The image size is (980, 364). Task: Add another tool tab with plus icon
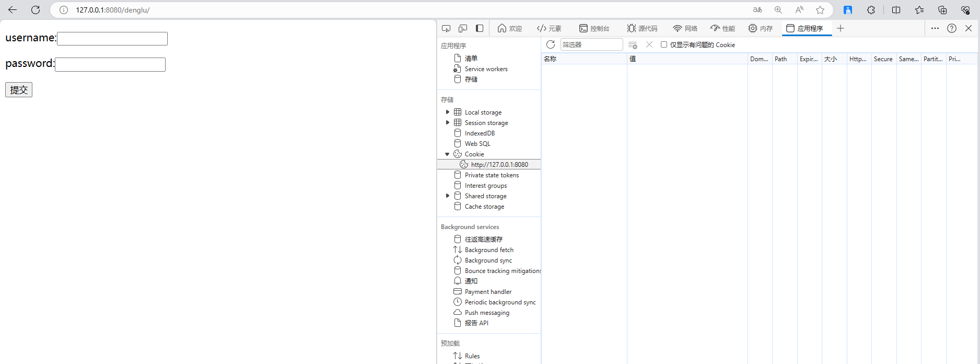pos(841,28)
